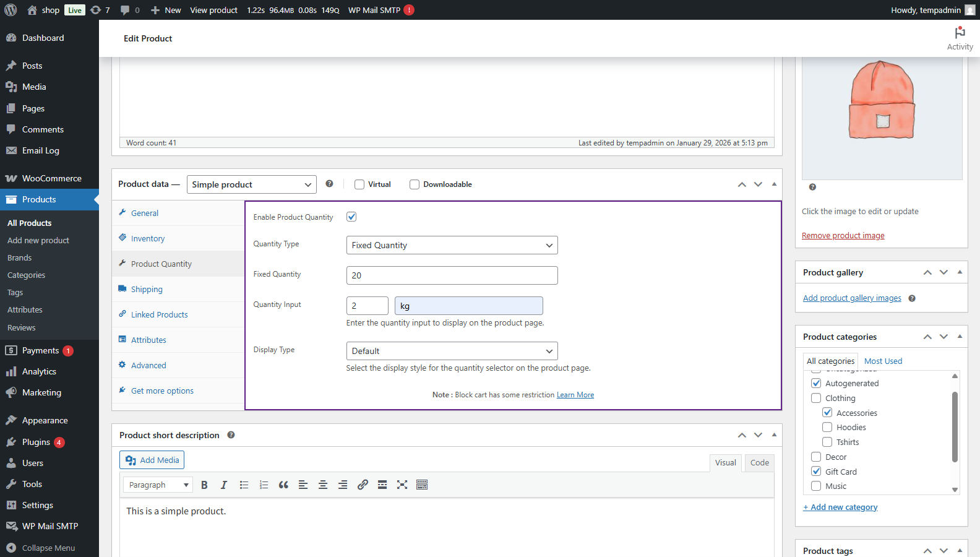
Task: Click the Fixed Quantity input field
Action: (x=452, y=275)
